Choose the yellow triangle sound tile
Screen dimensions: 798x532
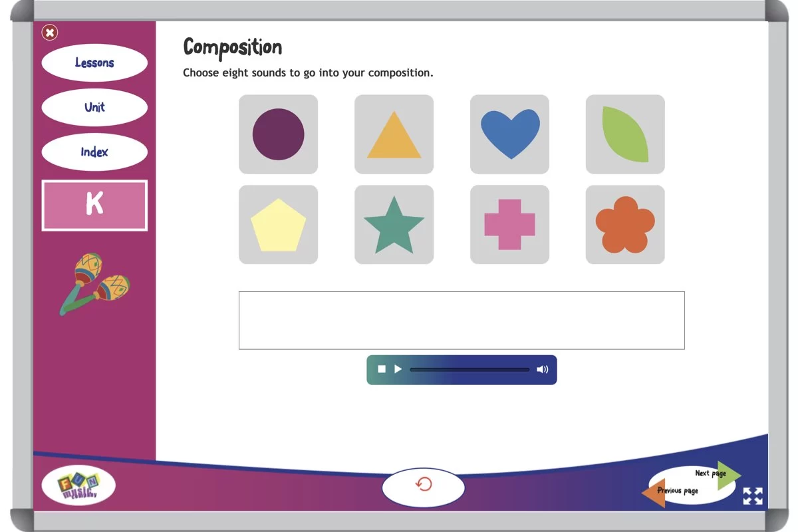394,134
